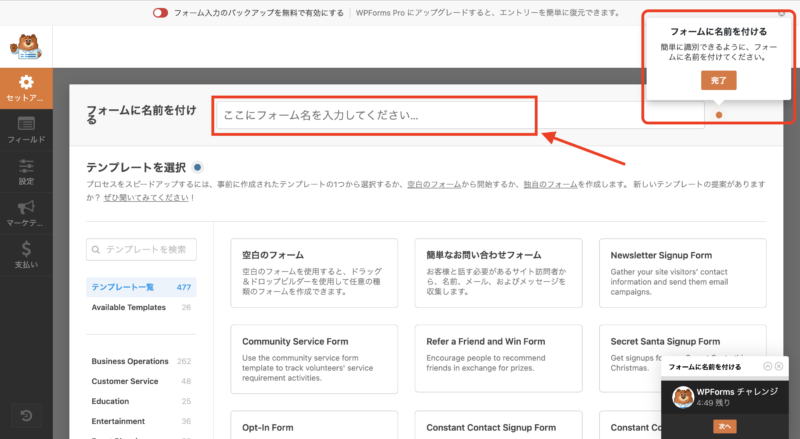Image resolution: width=800 pixels, height=439 pixels.
Task: Select テンプレート一覧 category
Action: [141, 287]
